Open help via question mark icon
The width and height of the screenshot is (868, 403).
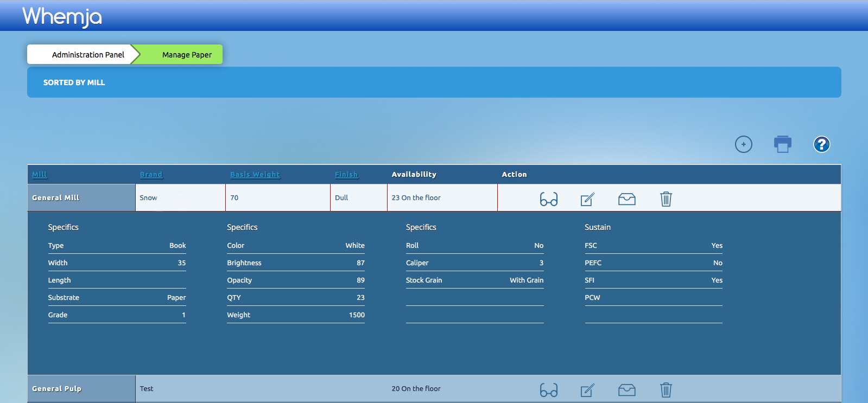pyautogui.click(x=821, y=144)
